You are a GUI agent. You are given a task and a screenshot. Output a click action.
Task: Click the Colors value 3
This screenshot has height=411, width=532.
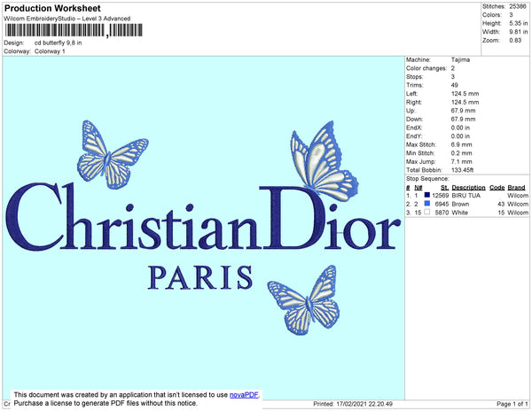[511, 15]
